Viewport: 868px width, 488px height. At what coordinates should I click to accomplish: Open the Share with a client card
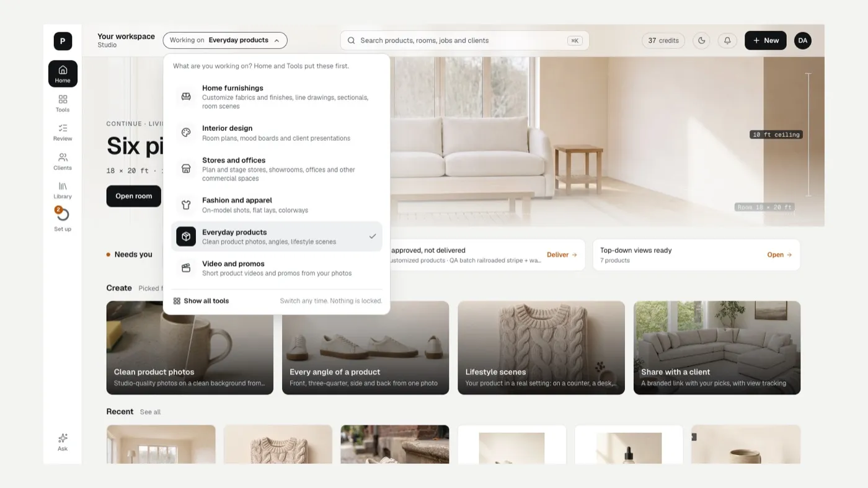(x=717, y=348)
